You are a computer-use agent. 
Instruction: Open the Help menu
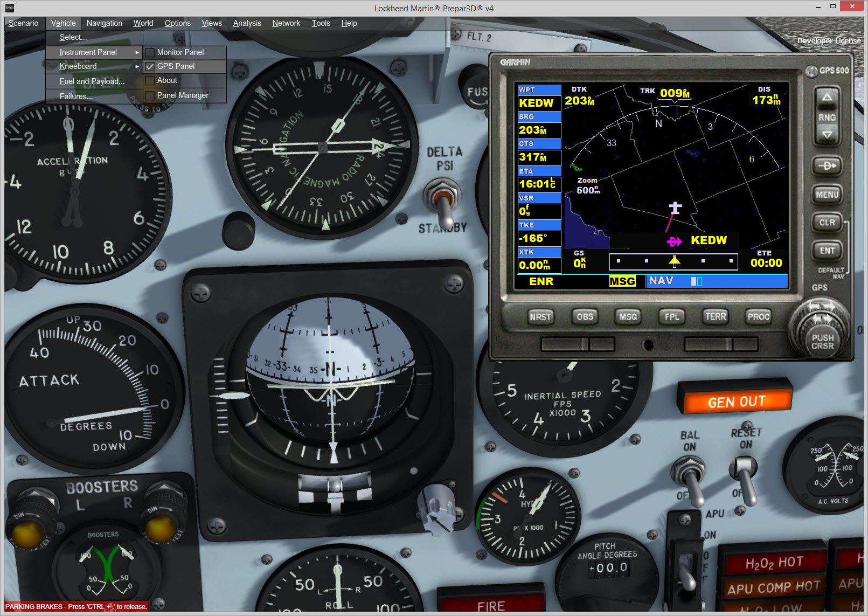pos(349,23)
